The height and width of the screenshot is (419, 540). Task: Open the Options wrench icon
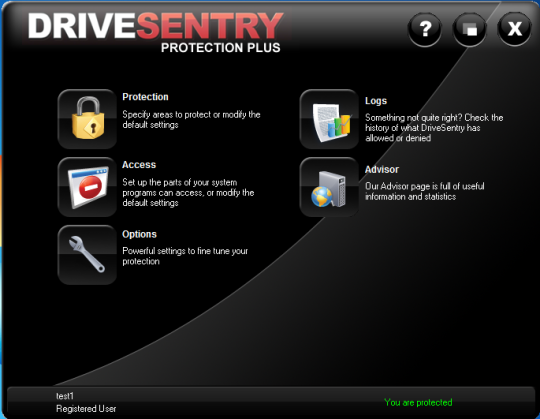(x=87, y=255)
